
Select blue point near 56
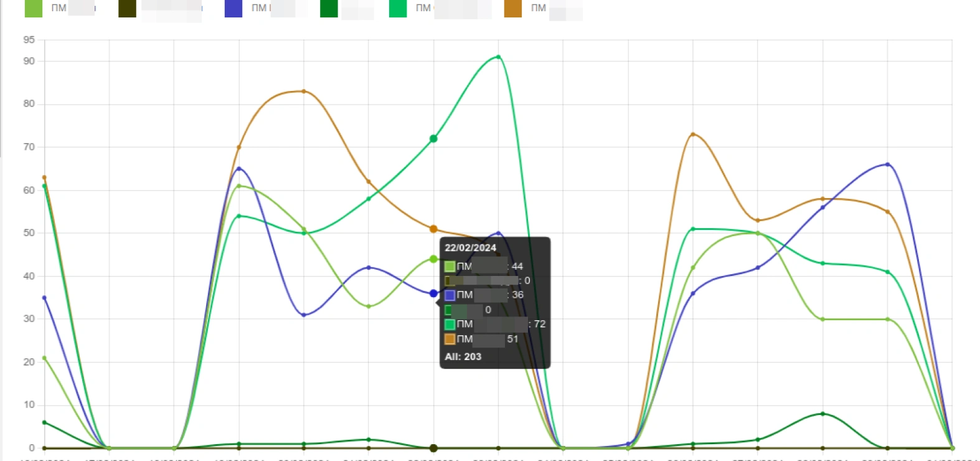point(822,207)
